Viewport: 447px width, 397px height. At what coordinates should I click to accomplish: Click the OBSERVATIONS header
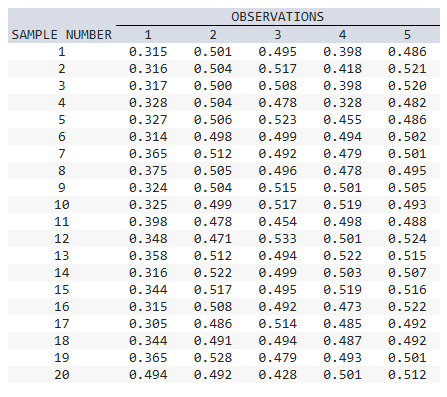tap(277, 17)
